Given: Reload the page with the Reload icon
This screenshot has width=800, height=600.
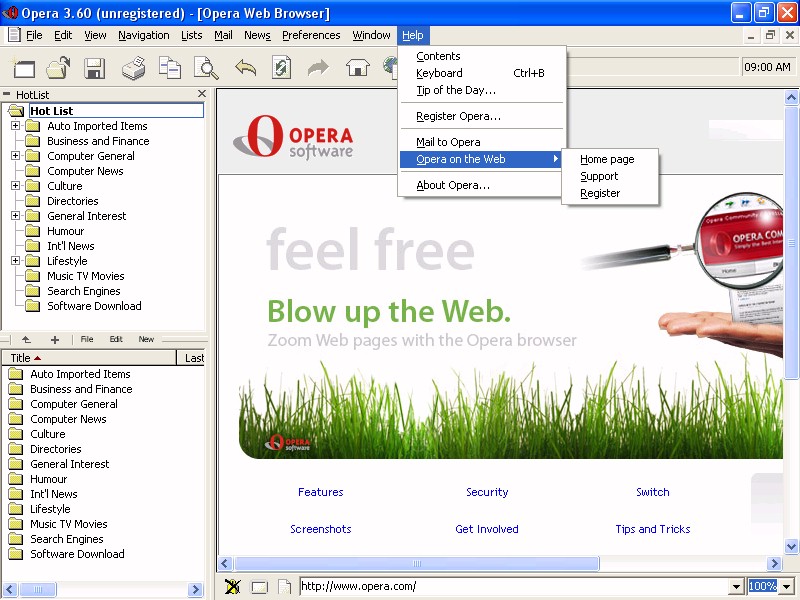Looking at the screenshot, I should click(281, 68).
